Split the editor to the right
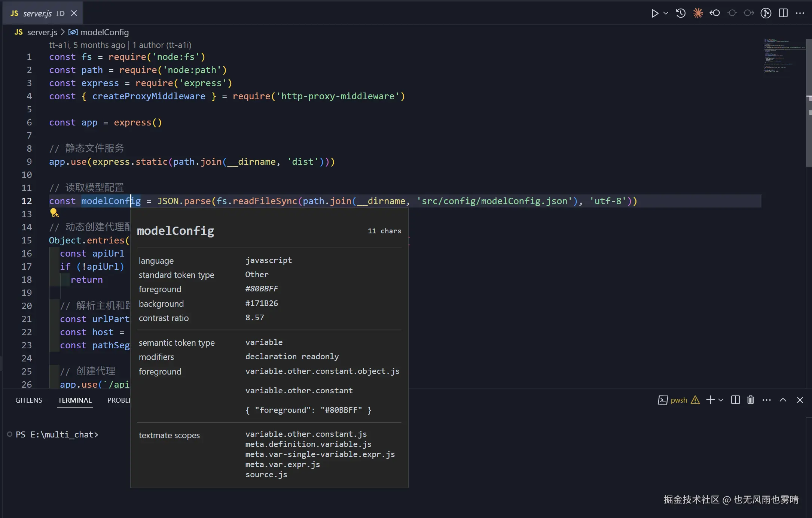Viewport: 812px width, 518px height. click(x=783, y=13)
